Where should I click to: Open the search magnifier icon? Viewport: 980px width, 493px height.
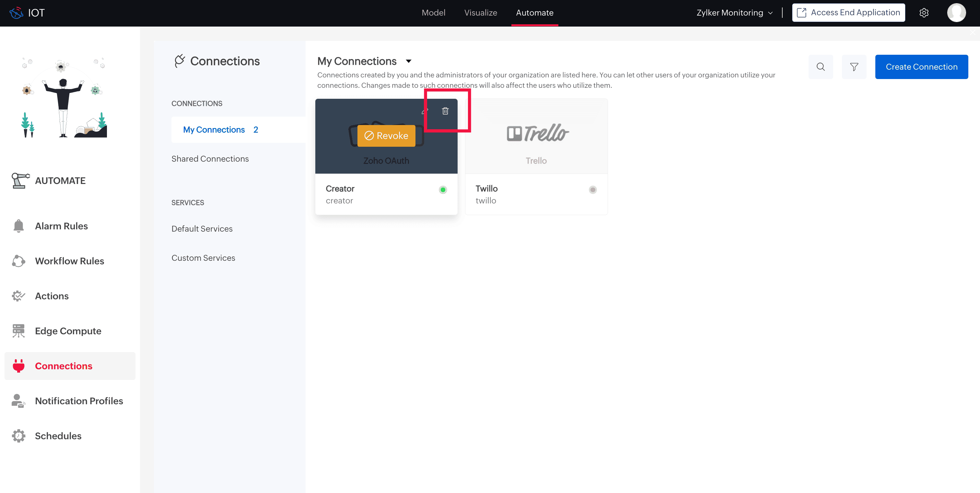[x=821, y=67]
